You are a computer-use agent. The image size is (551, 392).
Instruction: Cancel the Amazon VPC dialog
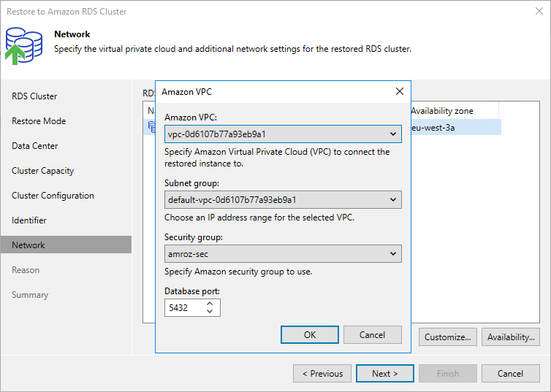tap(372, 335)
